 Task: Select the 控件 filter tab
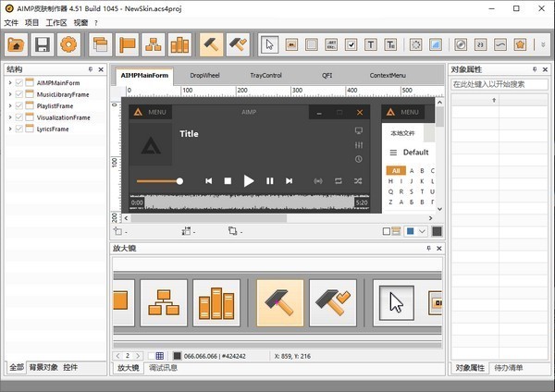click(70, 367)
